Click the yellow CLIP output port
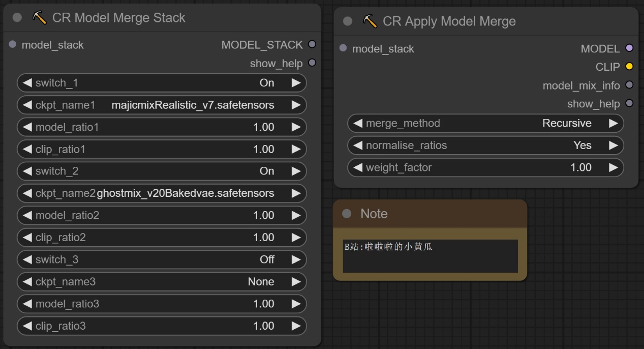This screenshot has width=644, height=349. point(629,67)
